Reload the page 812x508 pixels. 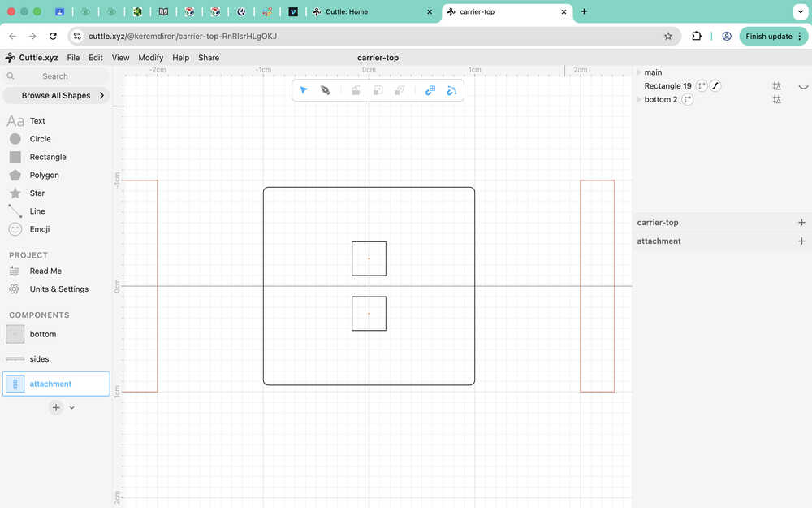(x=53, y=36)
